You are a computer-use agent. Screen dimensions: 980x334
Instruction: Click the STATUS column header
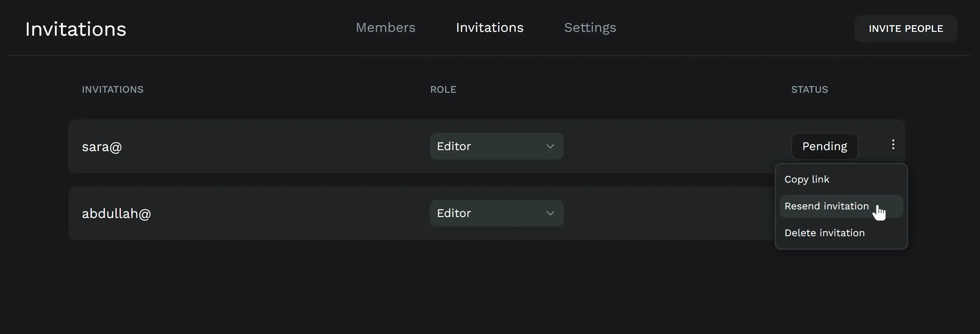coord(809,90)
